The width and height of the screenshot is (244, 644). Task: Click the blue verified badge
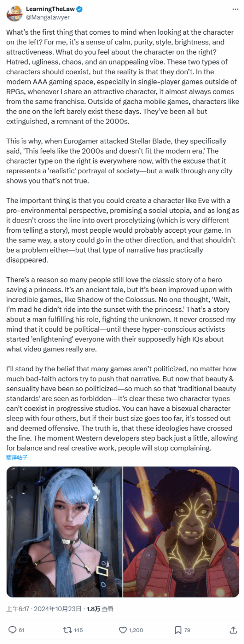[x=79, y=10]
